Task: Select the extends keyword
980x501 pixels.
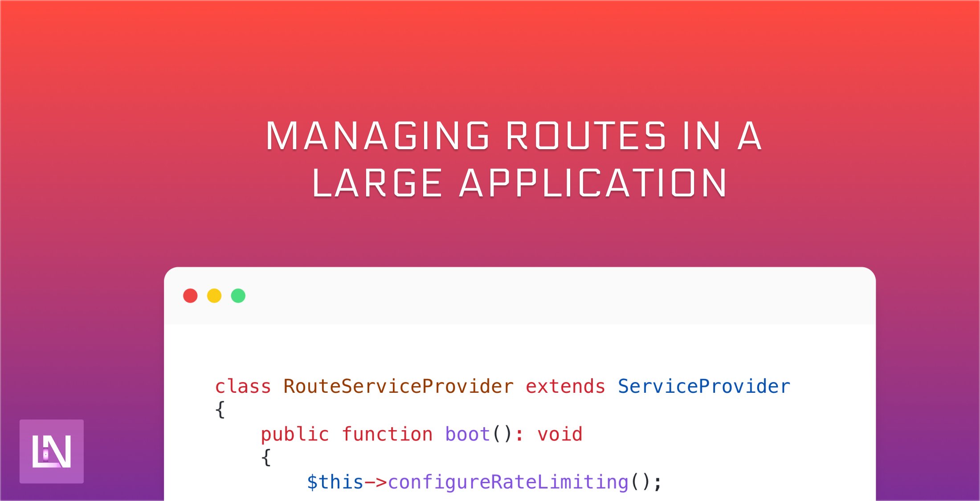Action: (565, 386)
